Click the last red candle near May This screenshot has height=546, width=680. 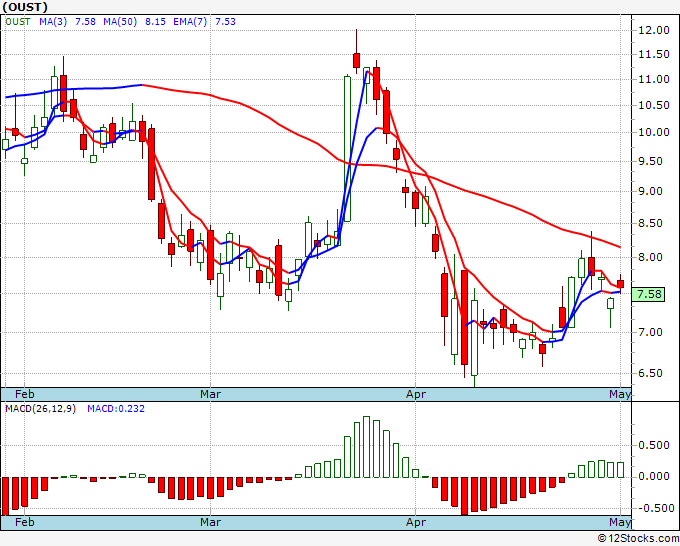click(x=621, y=284)
